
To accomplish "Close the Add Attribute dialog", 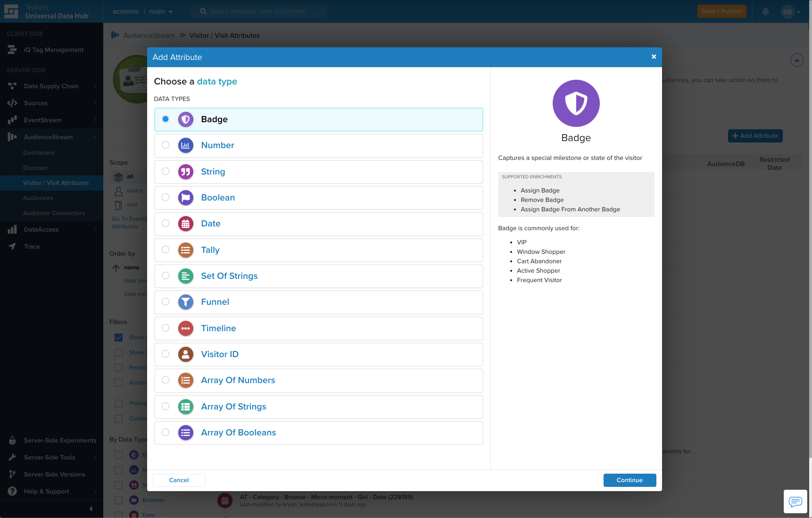I will click(654, 57).
